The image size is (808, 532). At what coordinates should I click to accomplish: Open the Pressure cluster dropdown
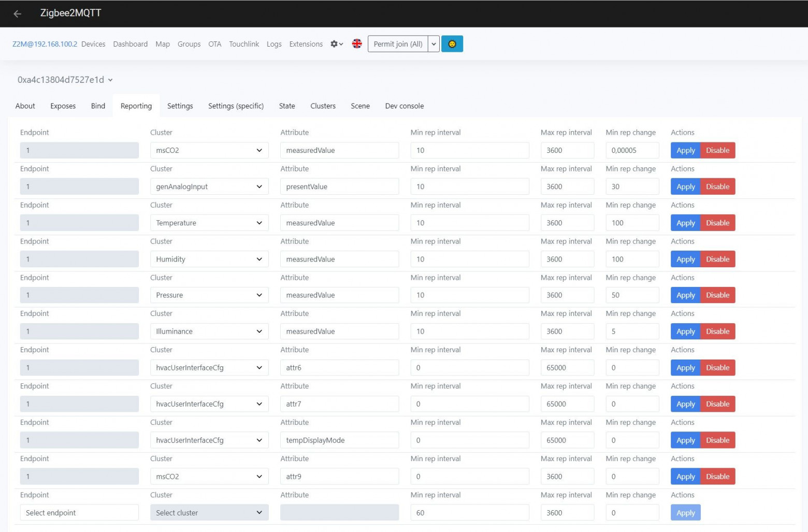[x=209, y=295]
